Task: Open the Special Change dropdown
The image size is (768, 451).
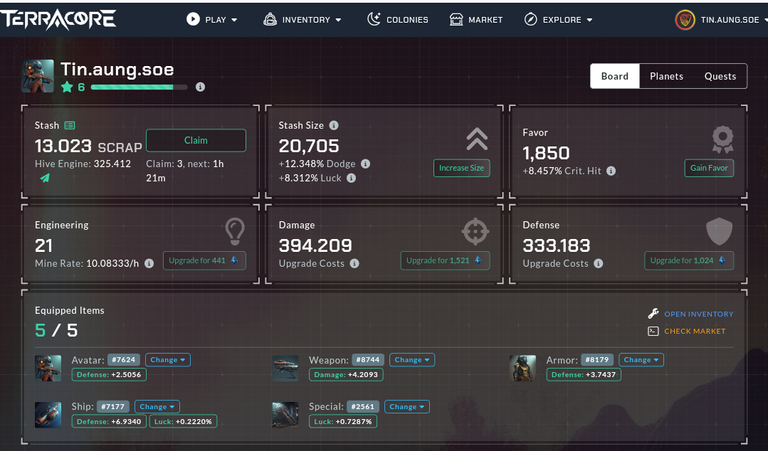Action: pos(407,407)
